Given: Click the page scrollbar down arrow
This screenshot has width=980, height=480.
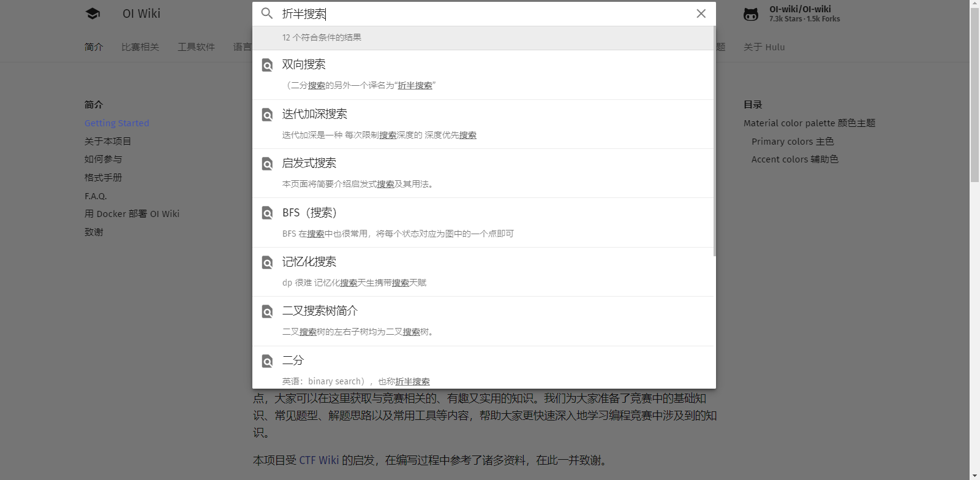Looking at the screenshot, I should [x=974, y=475].
